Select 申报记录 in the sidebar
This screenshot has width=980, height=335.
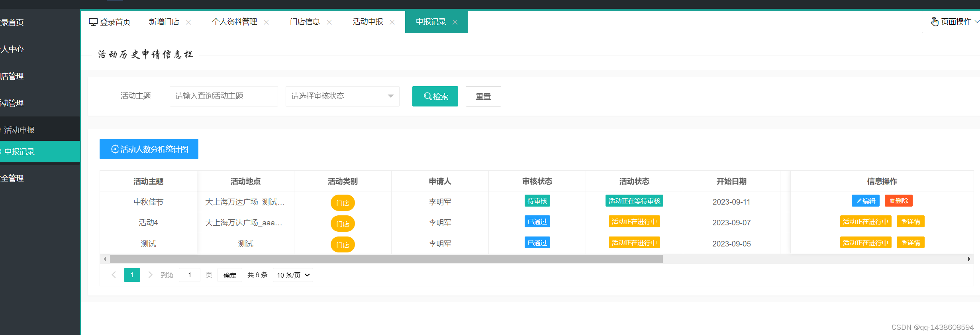pos(40,152)
